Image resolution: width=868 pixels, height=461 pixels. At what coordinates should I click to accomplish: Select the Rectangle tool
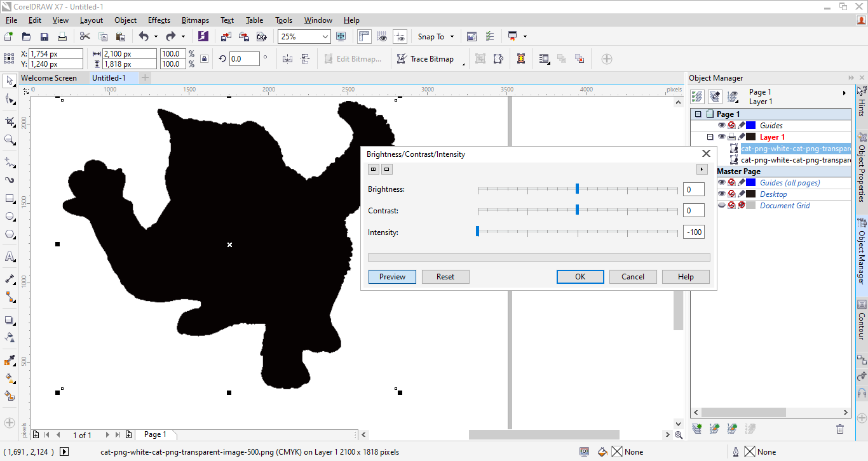click(x=10, y=198)
